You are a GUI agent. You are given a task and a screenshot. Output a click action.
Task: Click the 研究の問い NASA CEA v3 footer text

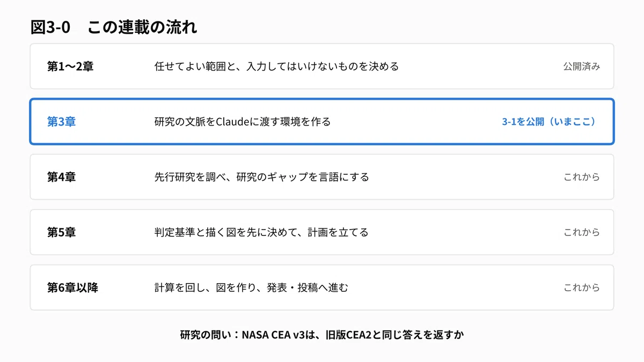tap(322, 335)
